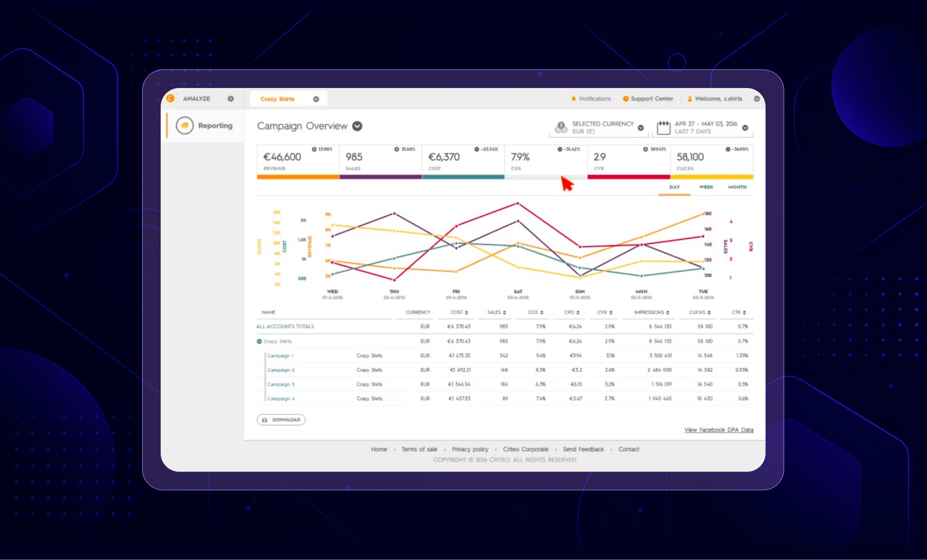The image size is (927, 560).
Task: Sort table by COS column
Action: click(536, 312)
